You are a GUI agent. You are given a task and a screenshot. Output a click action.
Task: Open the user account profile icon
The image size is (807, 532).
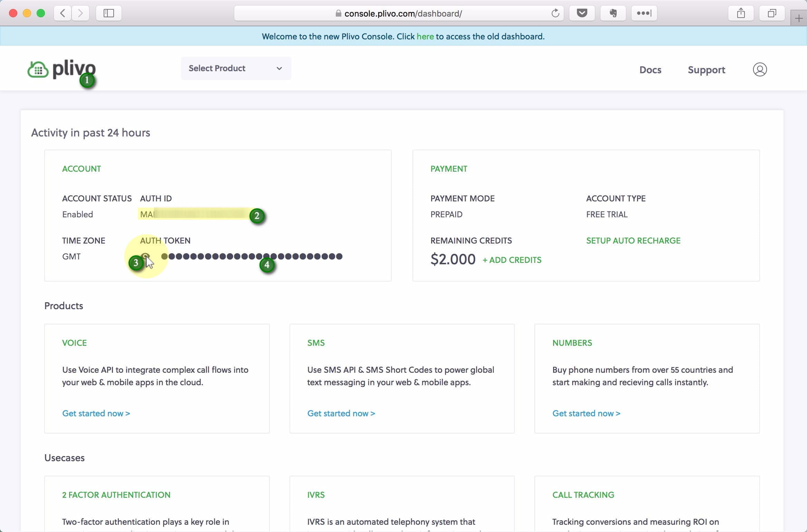pyautogui.click(x=760, y=69)
